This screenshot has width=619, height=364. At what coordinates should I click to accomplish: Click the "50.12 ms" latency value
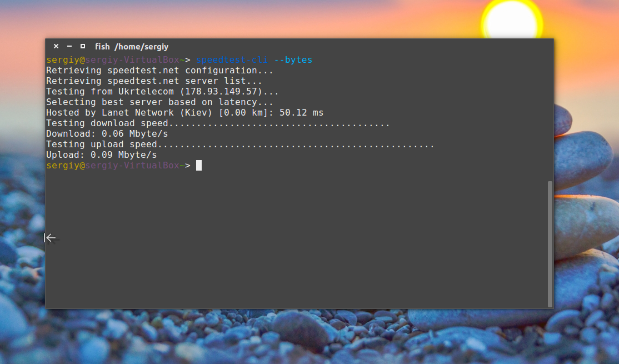coord(301,113)
